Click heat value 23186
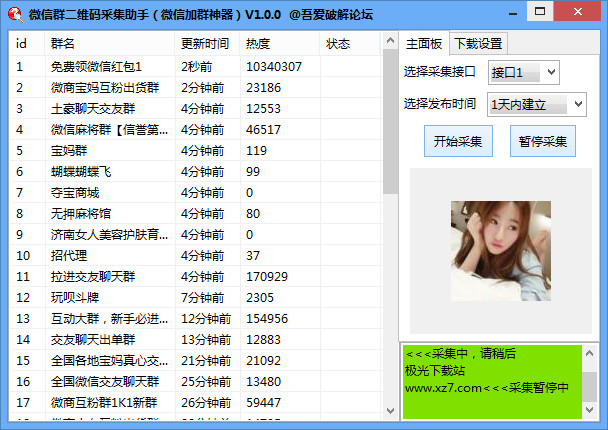This screenshot has width=608, height=430. 263,88
